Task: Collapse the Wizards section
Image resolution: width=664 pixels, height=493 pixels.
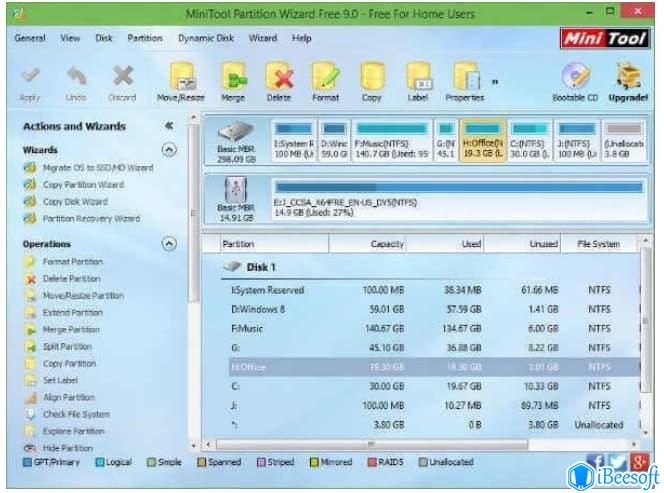Action: [x=169, y=150]
